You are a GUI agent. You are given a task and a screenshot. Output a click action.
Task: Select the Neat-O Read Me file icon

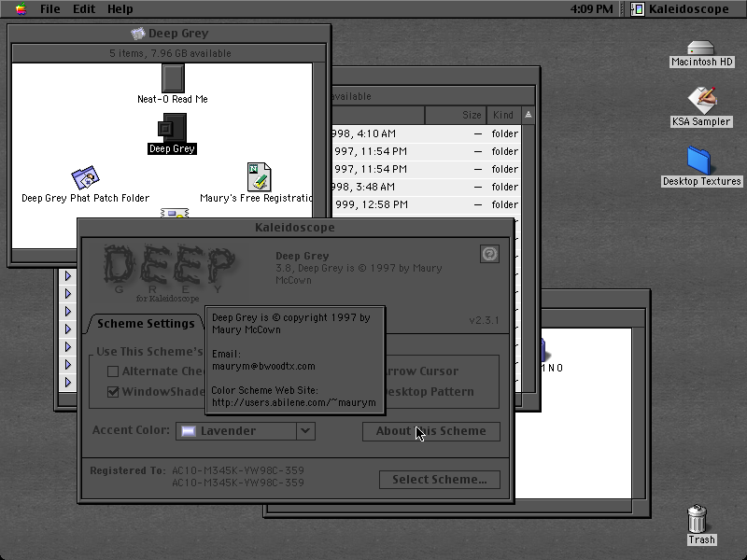click(x=173, y=78)
